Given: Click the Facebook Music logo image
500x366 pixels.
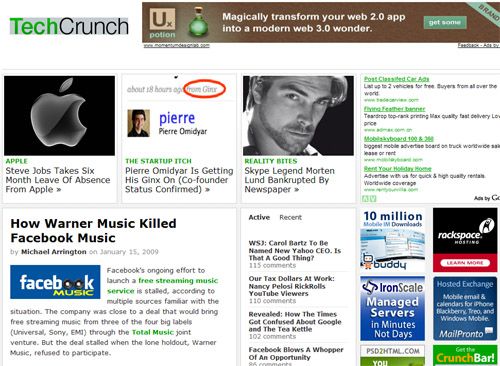Looking at the screenshot, I should pos(55,282).
